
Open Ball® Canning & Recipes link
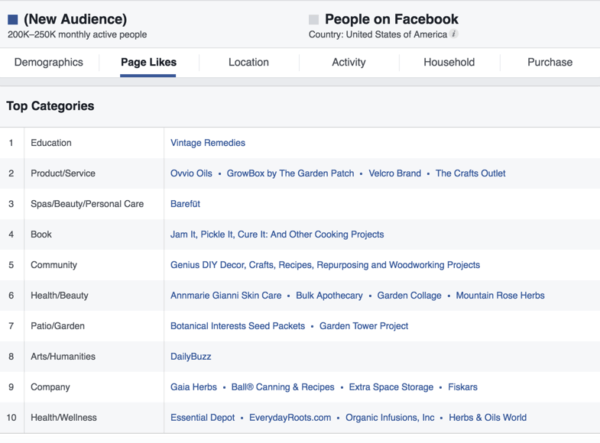coord(283,387)
